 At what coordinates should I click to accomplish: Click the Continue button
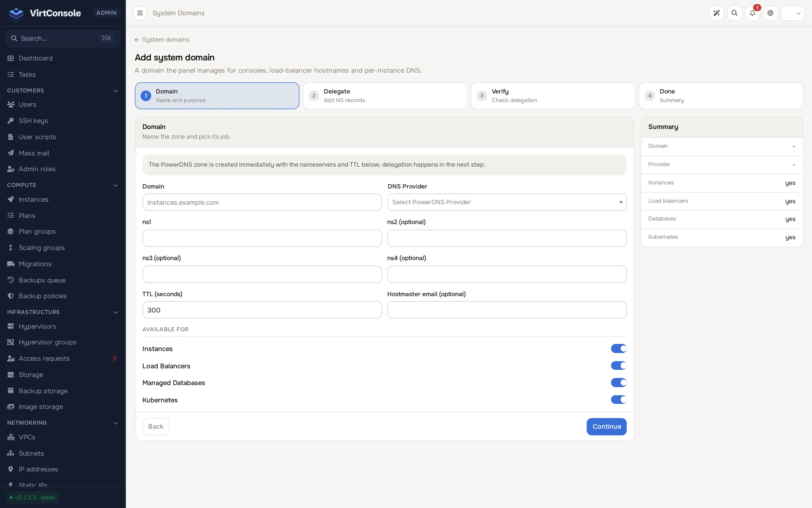click(606, 426)
